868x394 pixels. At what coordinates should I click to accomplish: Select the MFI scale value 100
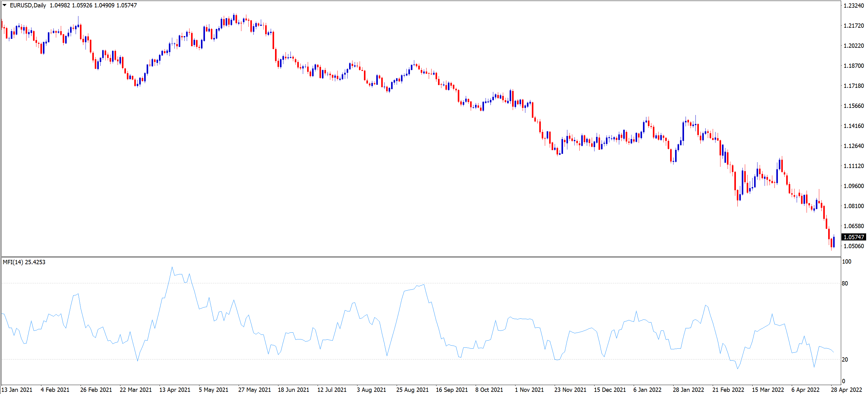coord(846,261)
